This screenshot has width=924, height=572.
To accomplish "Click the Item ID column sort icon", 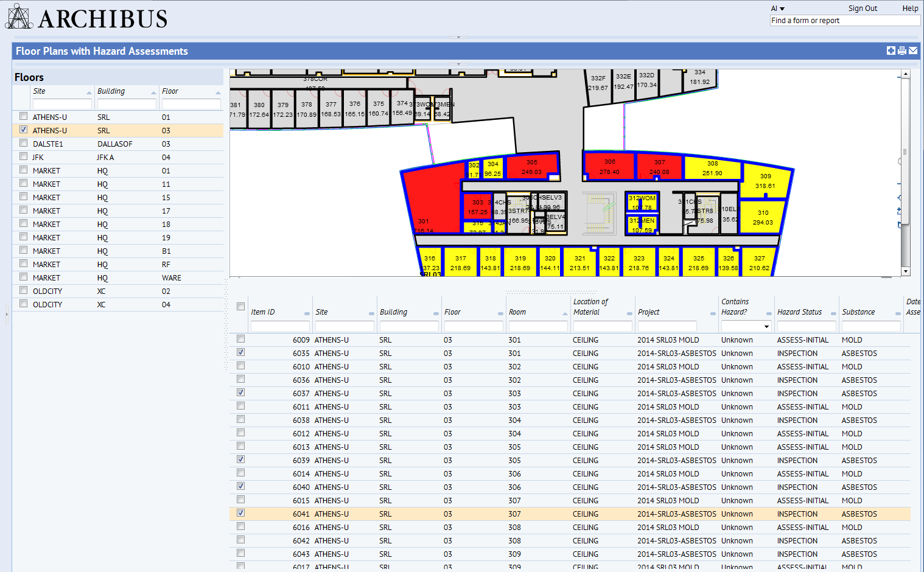I will (307, 313).
